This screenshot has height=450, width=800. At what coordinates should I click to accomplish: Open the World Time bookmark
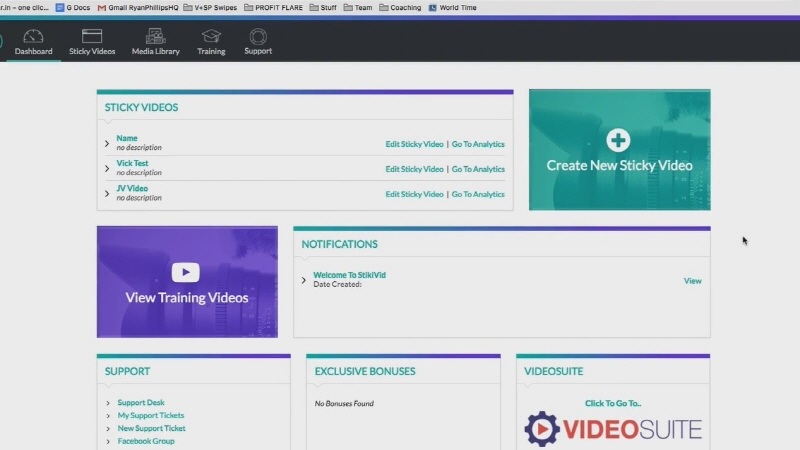coord(453,8)
